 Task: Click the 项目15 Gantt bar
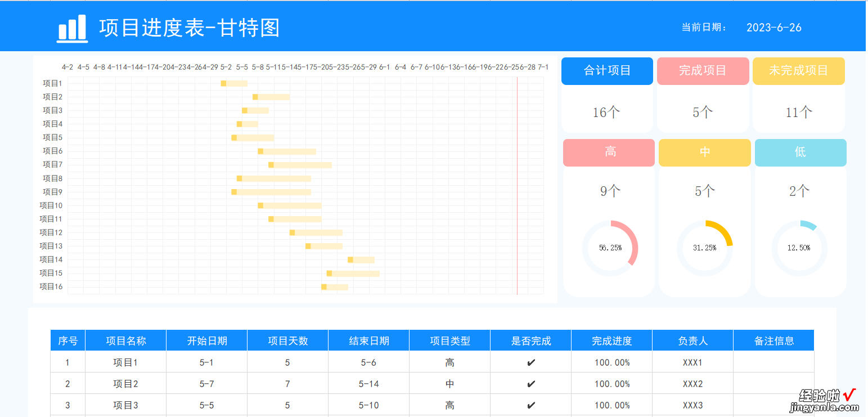353,273
